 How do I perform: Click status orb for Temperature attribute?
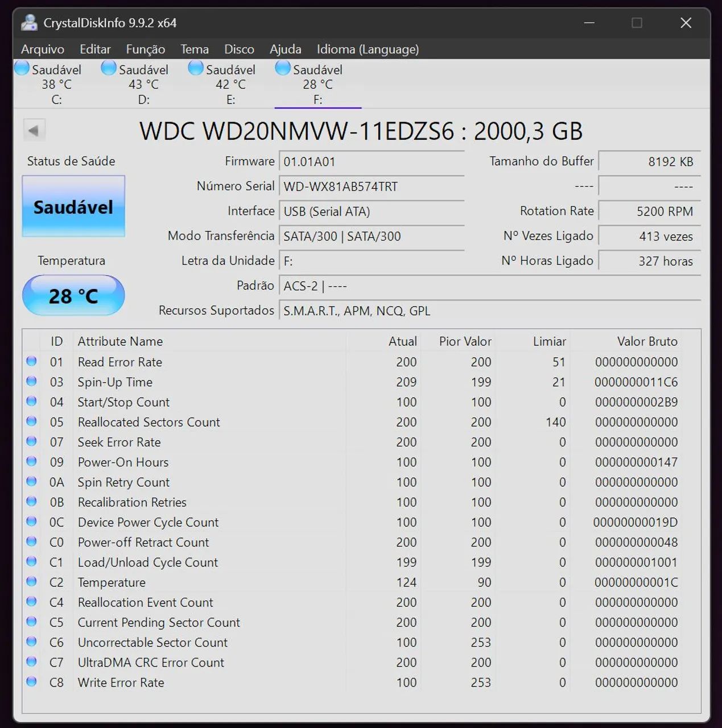click(x=31, y=581)
